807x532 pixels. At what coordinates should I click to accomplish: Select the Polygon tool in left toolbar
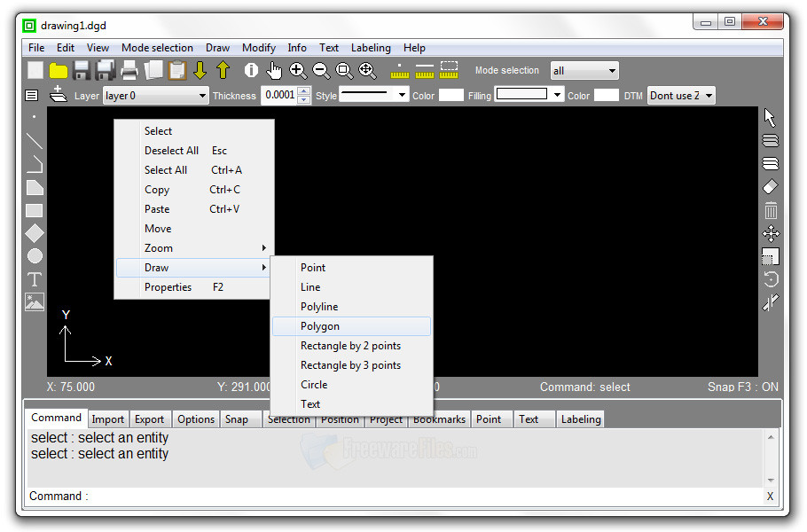[x=35, y=188]
